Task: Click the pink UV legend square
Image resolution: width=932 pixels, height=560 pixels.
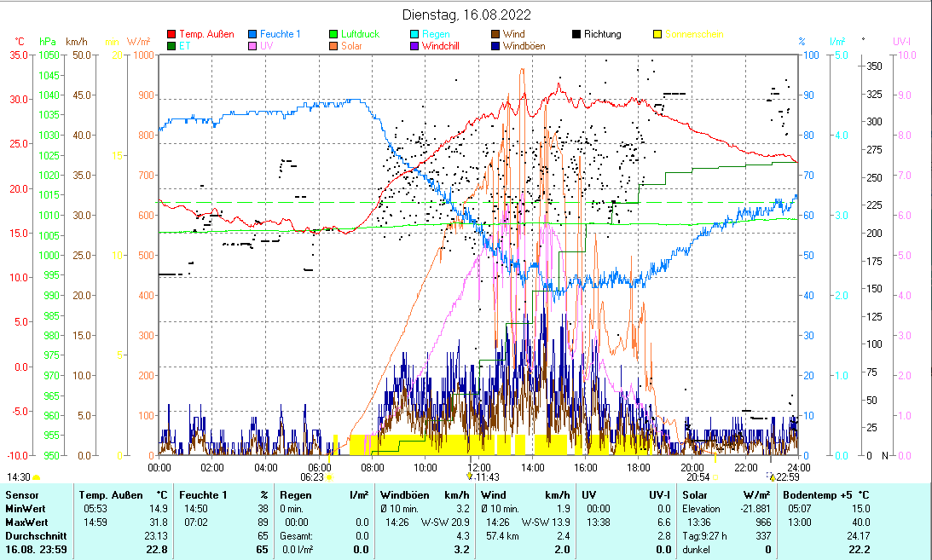Action: [x=253, y=46]
